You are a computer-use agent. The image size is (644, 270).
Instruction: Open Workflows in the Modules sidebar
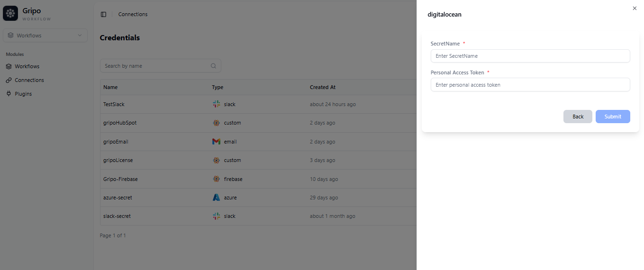27,66
